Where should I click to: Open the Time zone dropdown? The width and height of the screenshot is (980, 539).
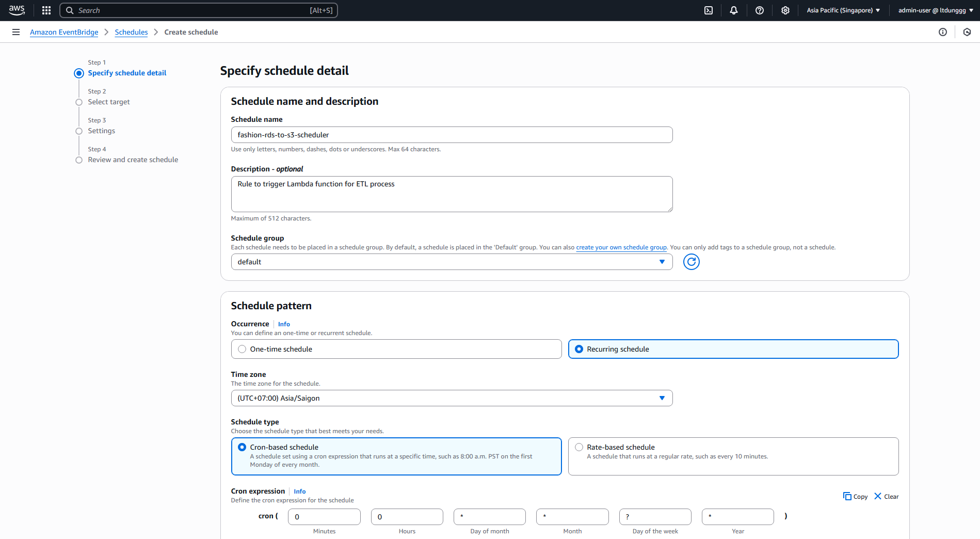point(452,398)
